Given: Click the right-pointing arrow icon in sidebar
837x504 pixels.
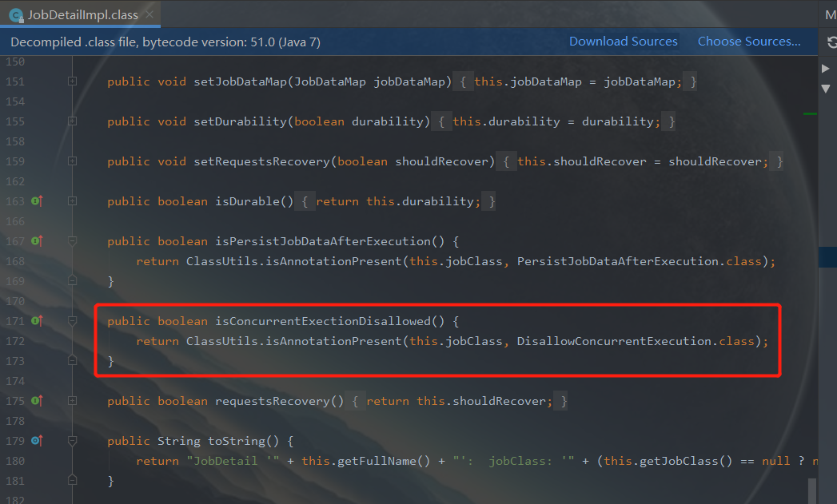Looking at the screenshot, I should (x=826, y=68).
